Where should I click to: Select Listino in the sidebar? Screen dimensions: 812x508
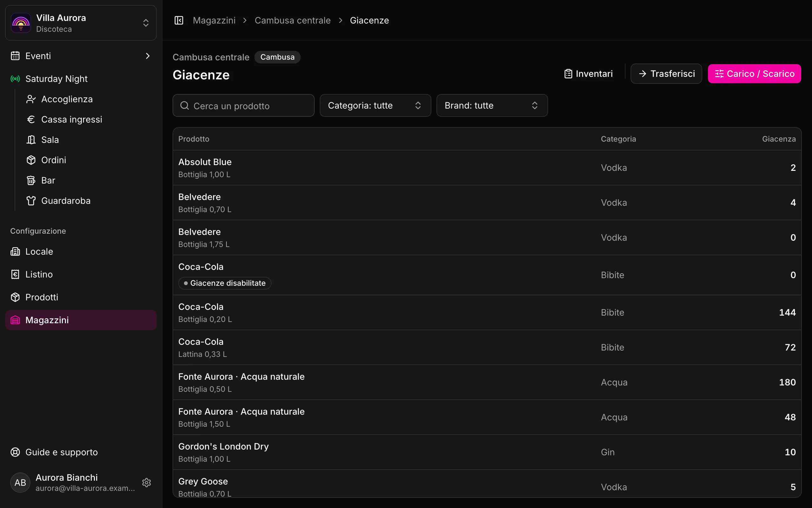(x=81, y=274)
